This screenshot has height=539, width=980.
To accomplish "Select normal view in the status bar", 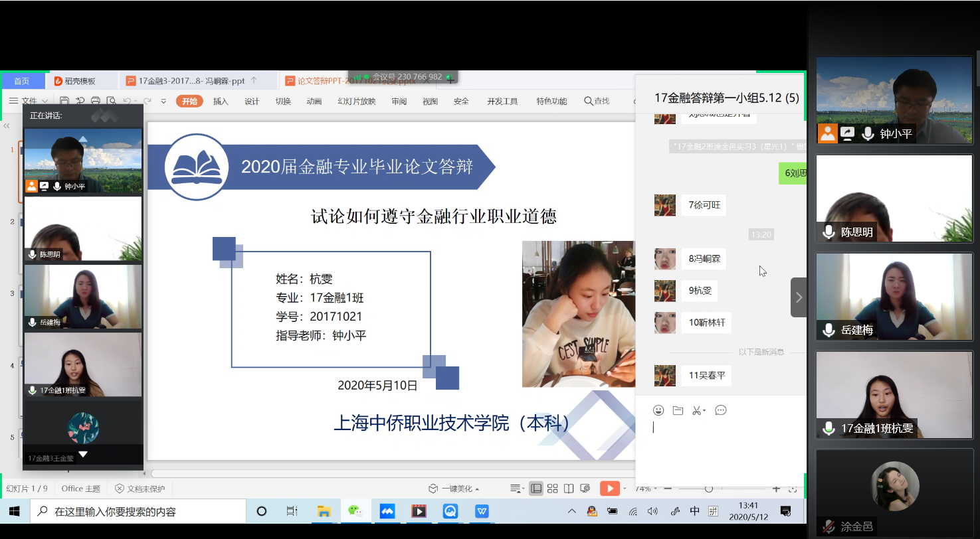I will tap(536, 489).
